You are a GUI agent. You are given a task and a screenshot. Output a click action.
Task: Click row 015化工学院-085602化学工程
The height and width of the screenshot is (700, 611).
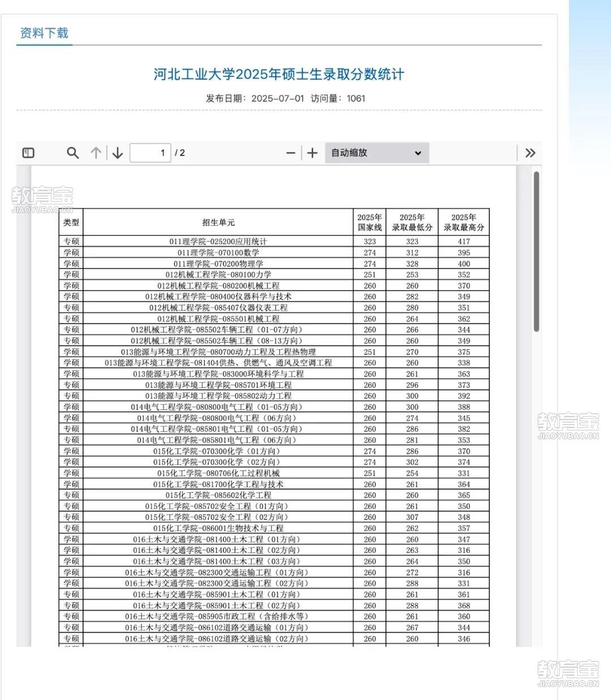click(x=274, y=495)
